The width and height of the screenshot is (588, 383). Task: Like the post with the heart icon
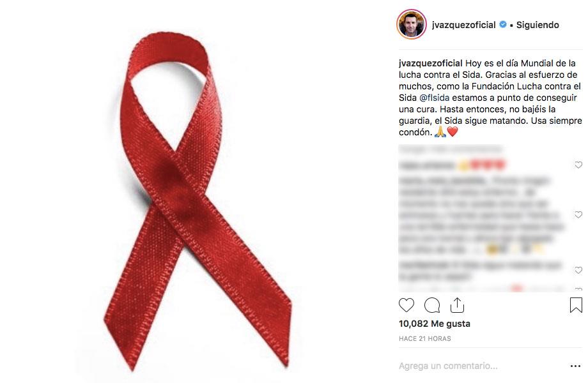tap(406, 305)
